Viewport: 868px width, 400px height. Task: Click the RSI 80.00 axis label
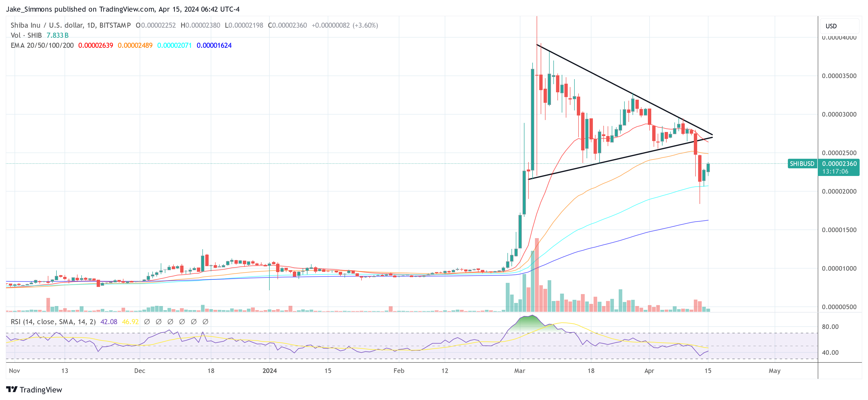click(830, 327)
